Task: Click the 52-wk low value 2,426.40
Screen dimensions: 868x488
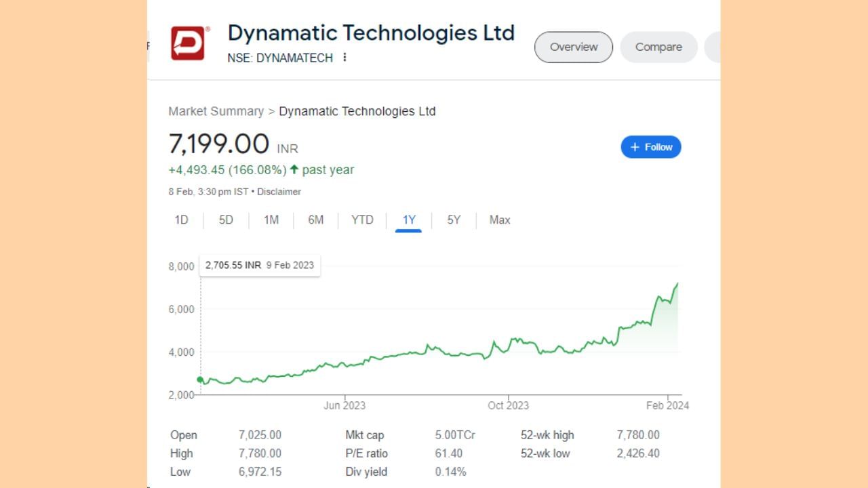Action: [x=638, y=453]
